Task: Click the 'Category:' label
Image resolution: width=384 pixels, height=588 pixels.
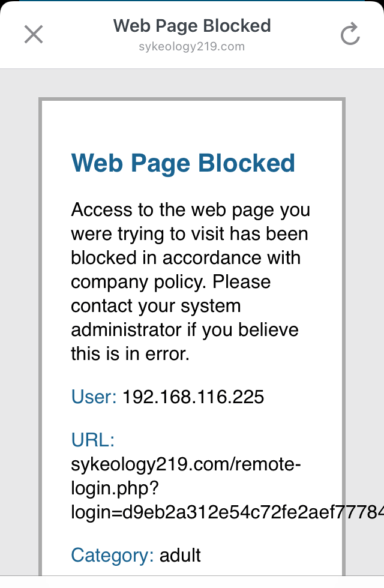Action: coord(112,556)
